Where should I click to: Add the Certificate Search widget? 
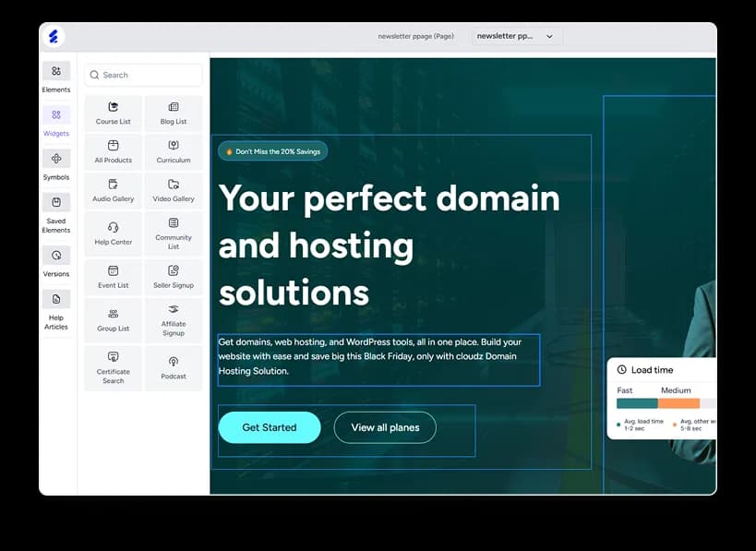tap(113, 367)
